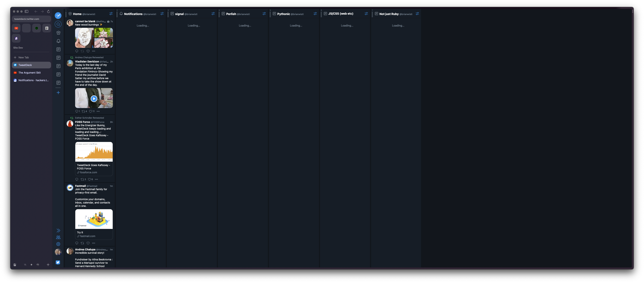This screenshot has width=644, height=283.
Task: Open the pinned YouTube favorite tile
Action: pos(16,28)
